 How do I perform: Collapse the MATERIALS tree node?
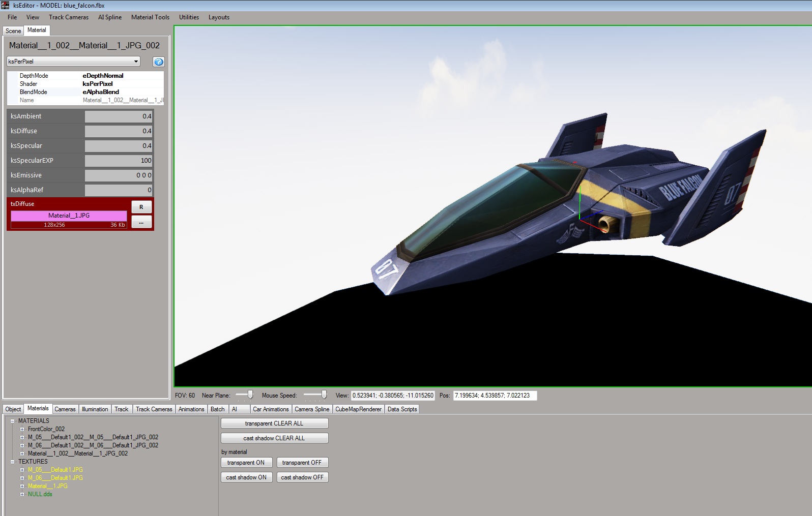(x=13, y=421)
